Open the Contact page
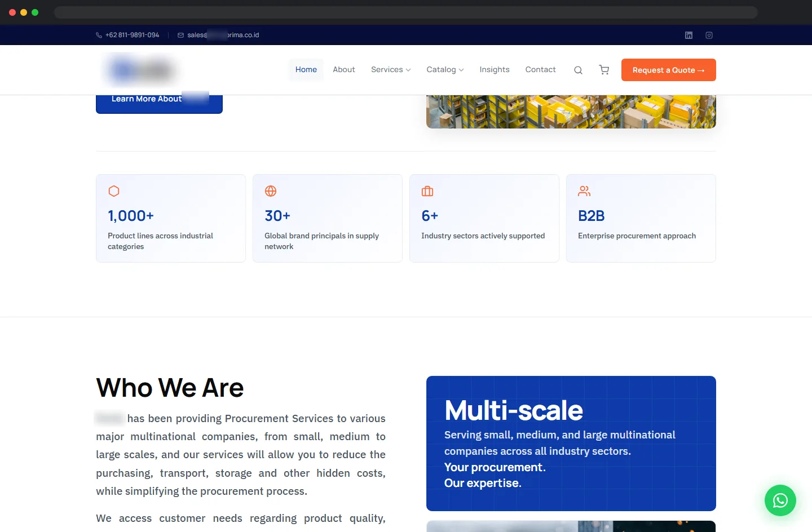The width and height of the screenshot is (812, 532). click(x=540, y=70)
